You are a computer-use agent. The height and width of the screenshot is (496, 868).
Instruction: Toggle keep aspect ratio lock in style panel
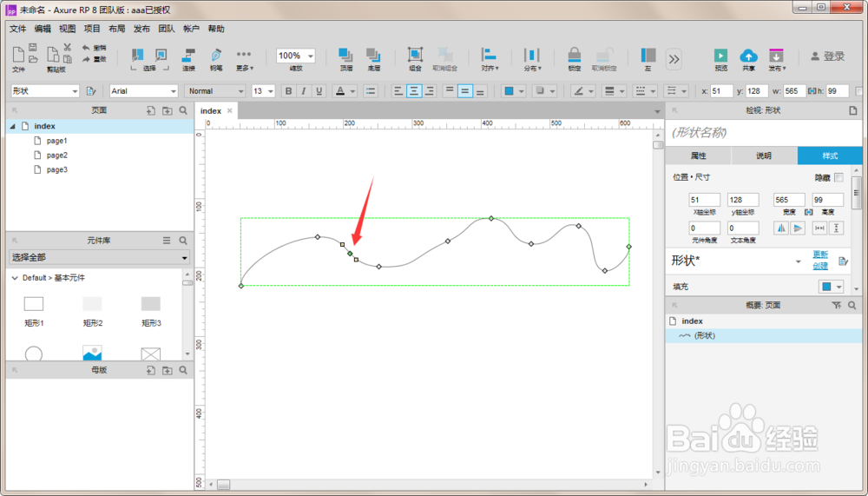pos(809,212)
